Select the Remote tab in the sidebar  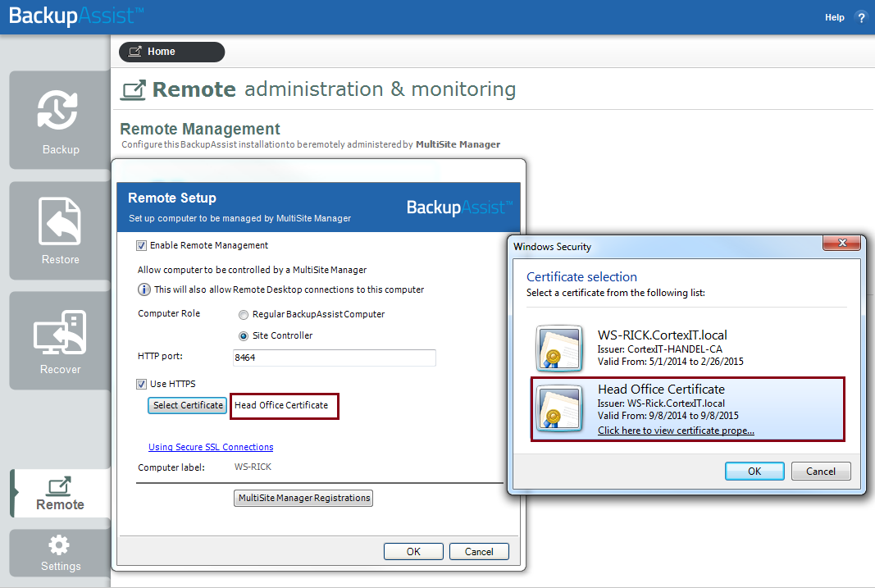click(x=60, y=493)
